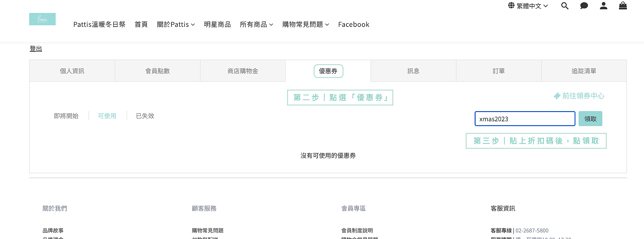Screen dimensions: 644x239
Task: Select the 優惠券 tab
Action: tap(328, 71)
